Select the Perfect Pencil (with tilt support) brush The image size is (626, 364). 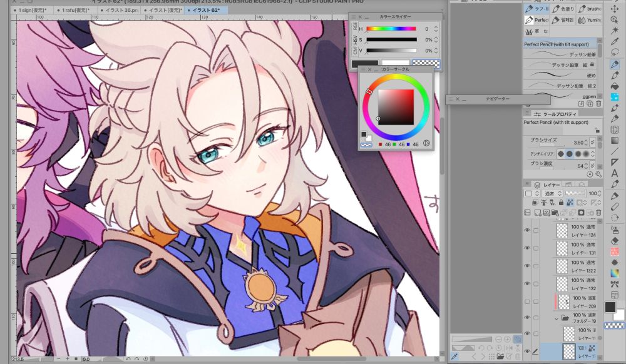560,44
